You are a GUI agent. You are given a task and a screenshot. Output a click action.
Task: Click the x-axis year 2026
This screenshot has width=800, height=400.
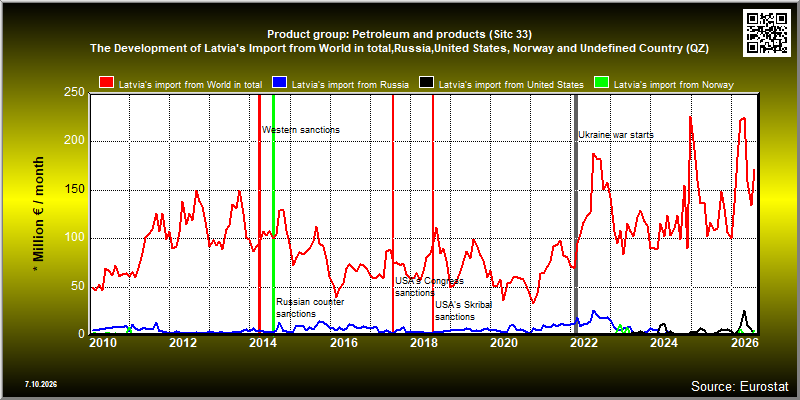[745, 343]
